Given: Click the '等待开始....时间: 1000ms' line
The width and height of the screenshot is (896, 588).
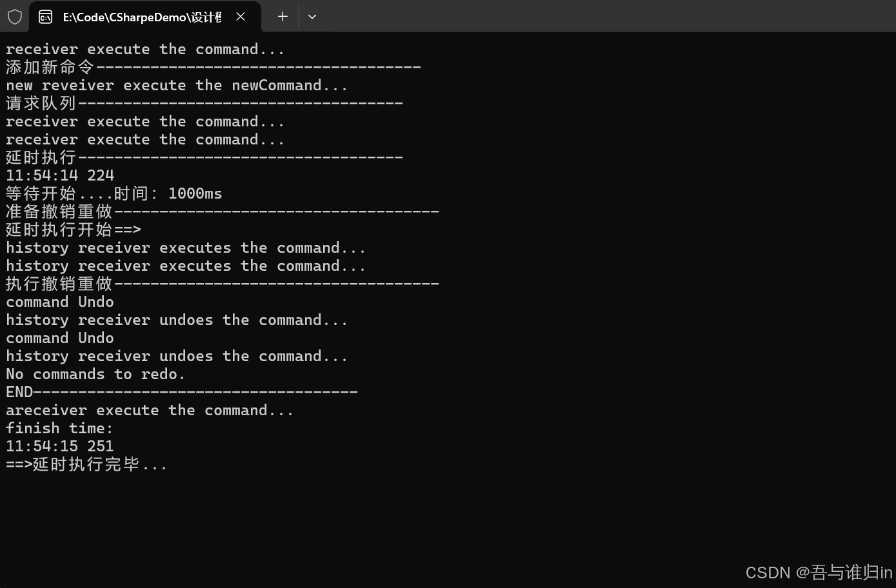Looking at the screenshot, I should 114,193.
